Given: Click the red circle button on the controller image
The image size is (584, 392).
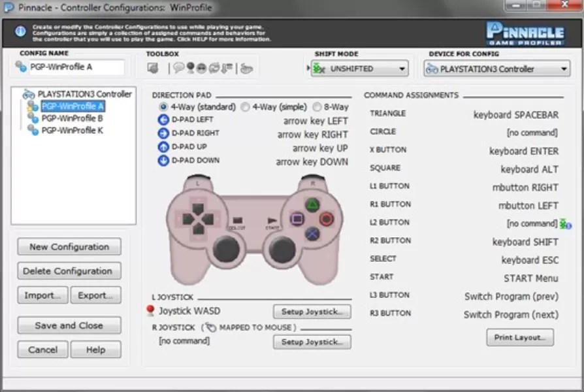Looking at the screenshot, I should click(326, 219).
